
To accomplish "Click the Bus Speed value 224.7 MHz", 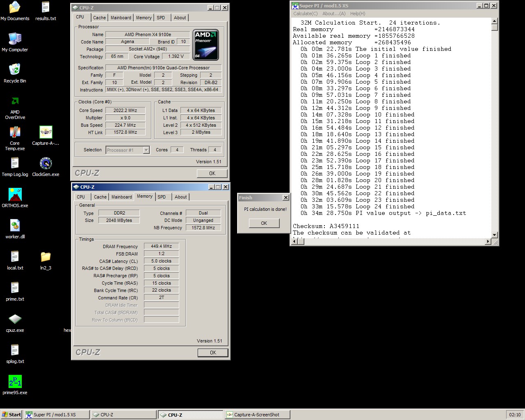I will (126, 125).
